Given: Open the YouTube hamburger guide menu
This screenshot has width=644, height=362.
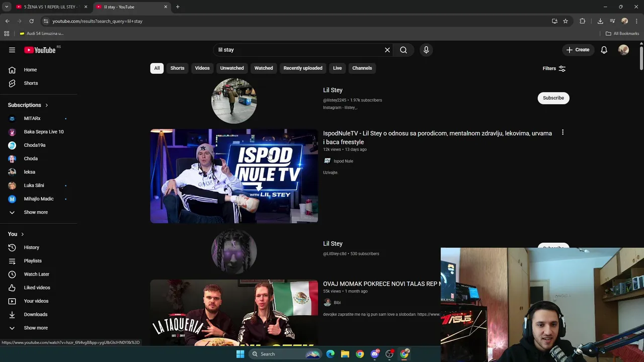Looking at the screenshot, I should (12, 50).
